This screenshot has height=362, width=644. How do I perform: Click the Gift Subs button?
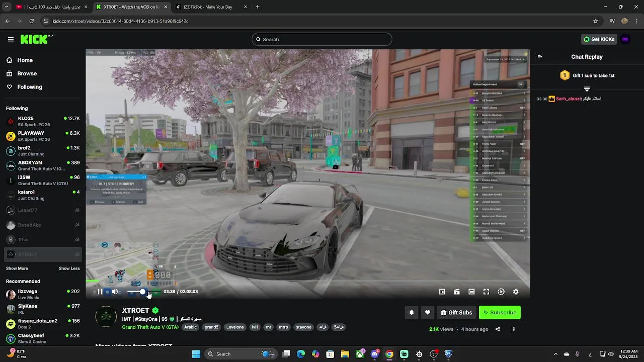(456, 312)
